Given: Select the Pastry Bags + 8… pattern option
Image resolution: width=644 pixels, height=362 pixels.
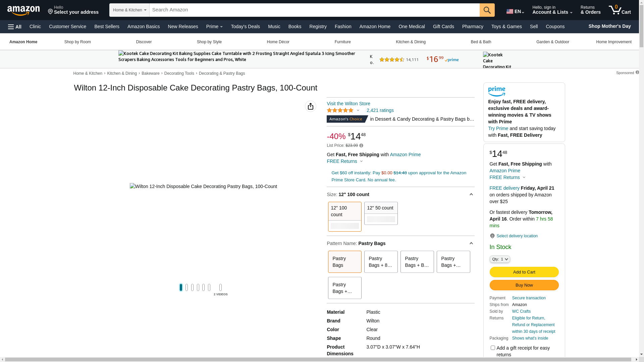Looking at the screenshot, I should [381, 262].
